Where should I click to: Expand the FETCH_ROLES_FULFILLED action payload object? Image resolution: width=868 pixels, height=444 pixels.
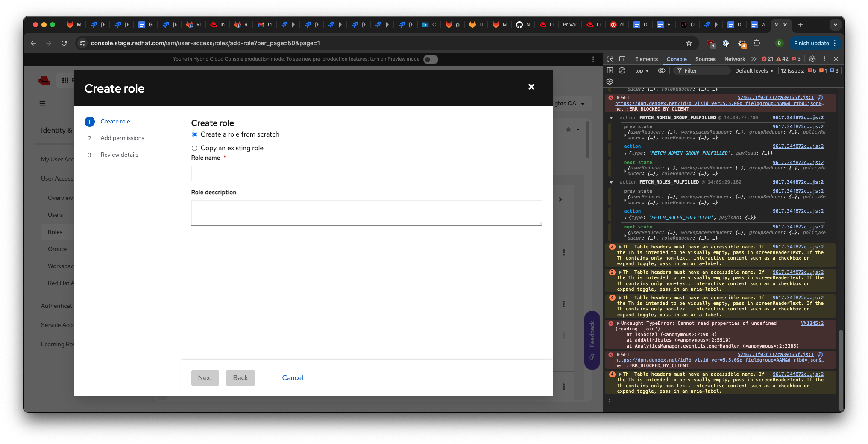tap(625, 218)
